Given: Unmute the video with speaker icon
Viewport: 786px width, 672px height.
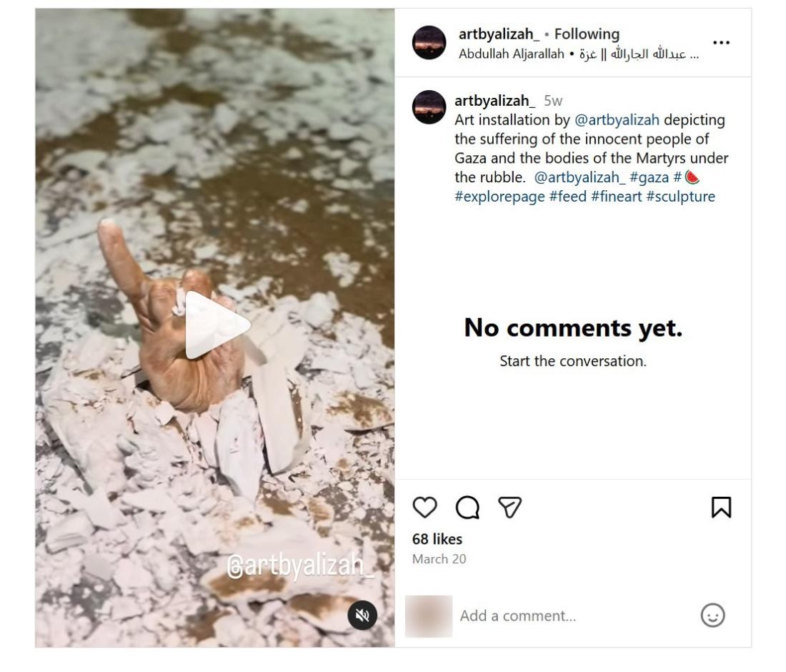Looking at the screenshot, I should coord(362,616).
